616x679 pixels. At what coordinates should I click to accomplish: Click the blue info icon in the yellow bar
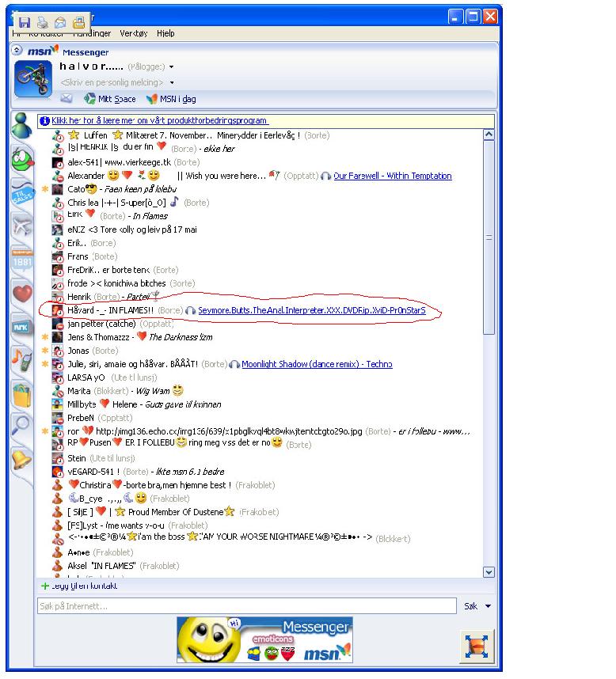click(x=44, y=121)
